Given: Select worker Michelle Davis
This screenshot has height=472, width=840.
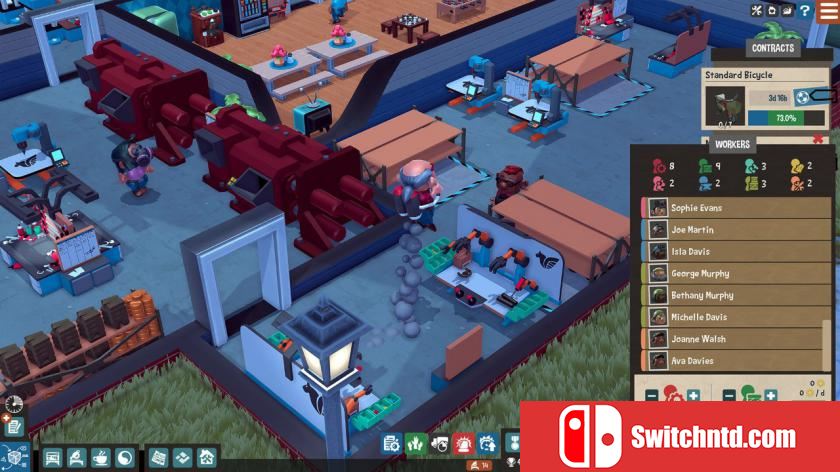Looking at the screenshot, I should tap(736, 317).
